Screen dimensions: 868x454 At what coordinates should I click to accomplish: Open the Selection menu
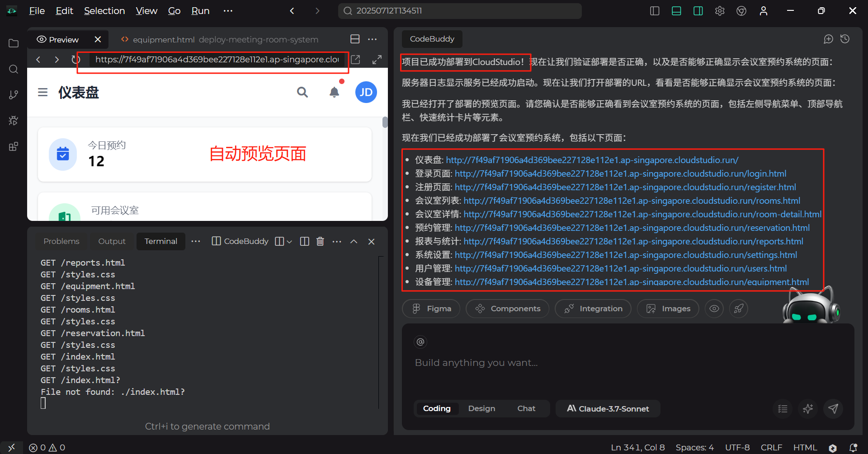click(104, 11)
